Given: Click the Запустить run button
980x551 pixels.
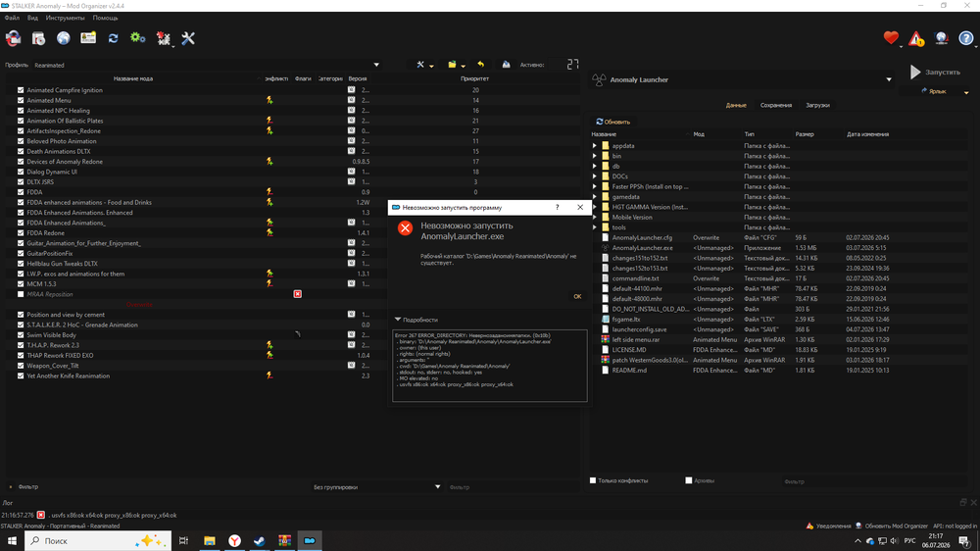Looking at the screenshot, I should click(x=936, y=72).
